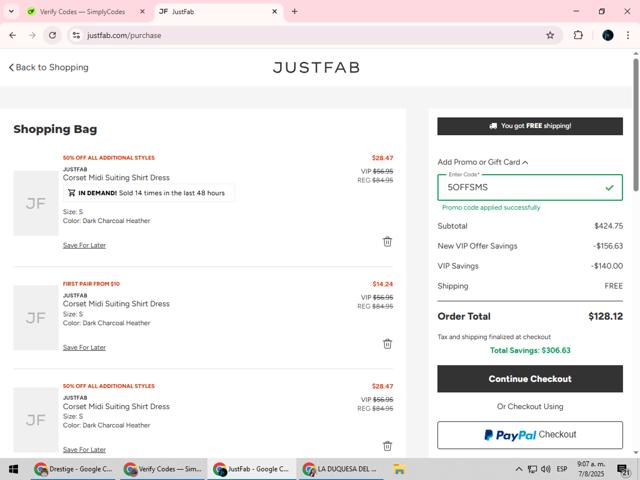Click the Subtotal $424.75 value
Screen dimensions: 640x480
[609, 226]
